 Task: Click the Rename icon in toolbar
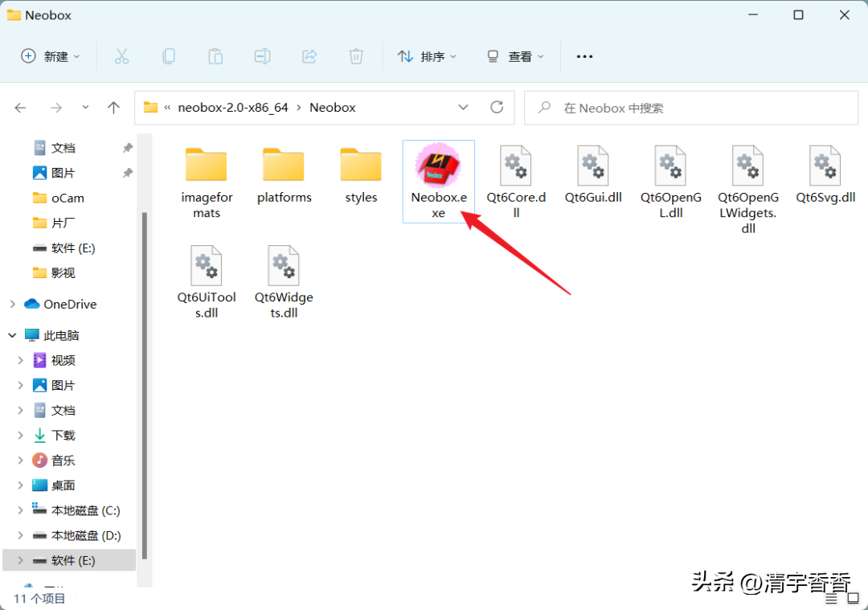pyautogui.click(x=262, y=56)
